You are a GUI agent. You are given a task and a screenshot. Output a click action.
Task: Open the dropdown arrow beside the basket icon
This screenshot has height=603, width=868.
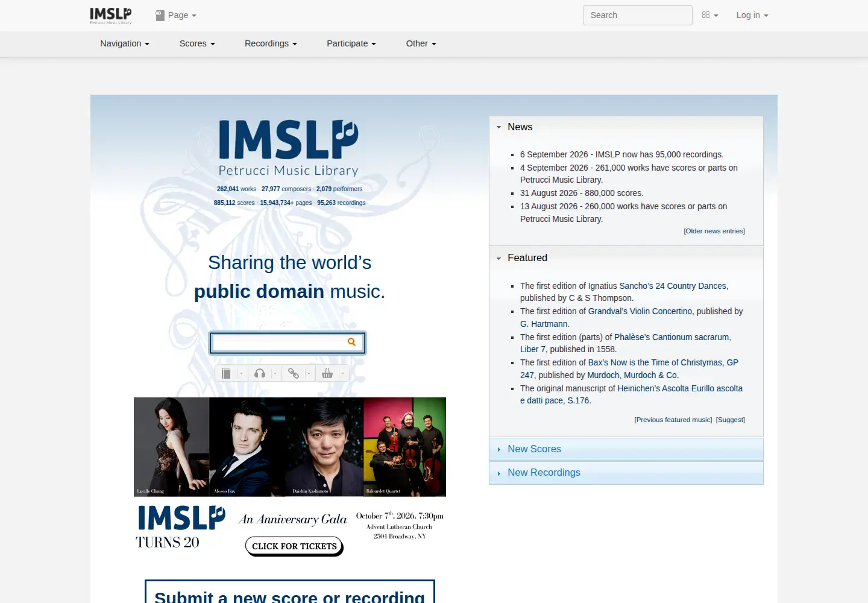pos(342,373)
